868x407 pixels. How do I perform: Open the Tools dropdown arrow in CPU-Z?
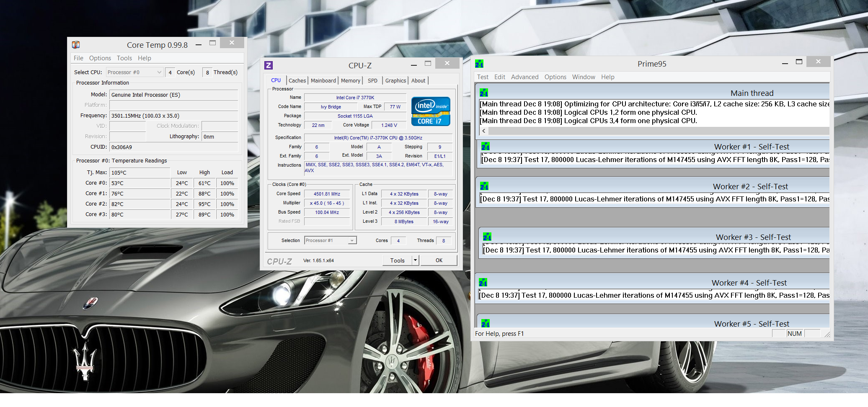(x=415, y=260)
